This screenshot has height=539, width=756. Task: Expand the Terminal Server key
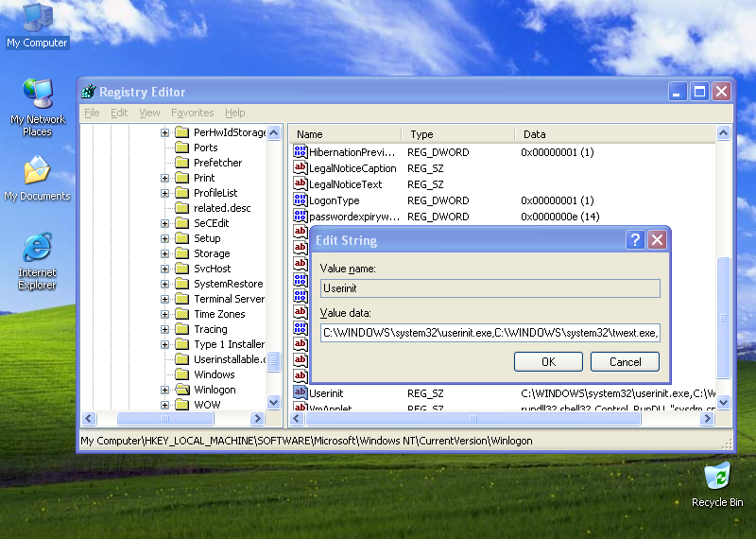(164, 299)
